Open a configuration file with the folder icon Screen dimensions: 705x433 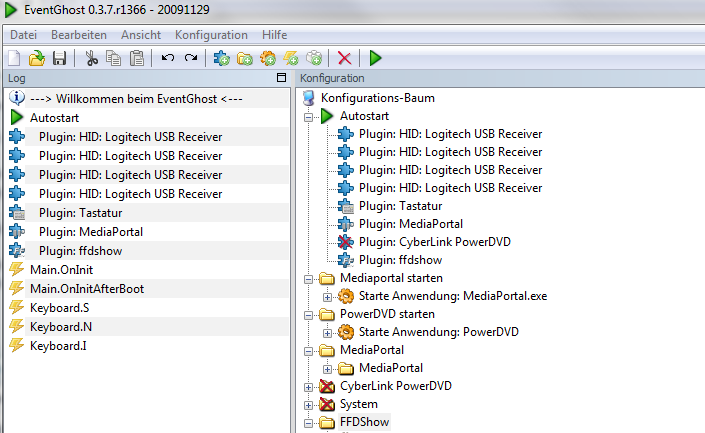(37, 58)
